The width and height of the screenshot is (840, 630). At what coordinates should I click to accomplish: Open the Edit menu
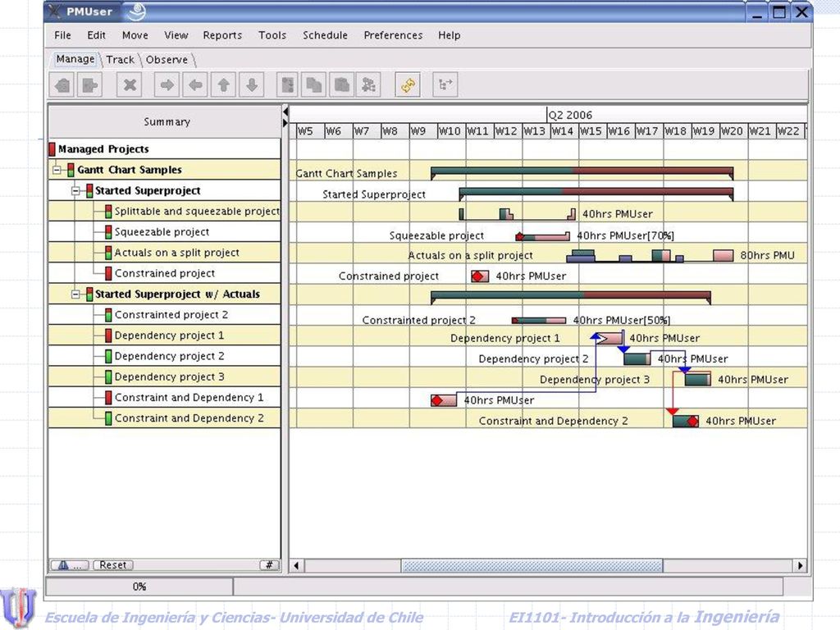tap(97, 35)
